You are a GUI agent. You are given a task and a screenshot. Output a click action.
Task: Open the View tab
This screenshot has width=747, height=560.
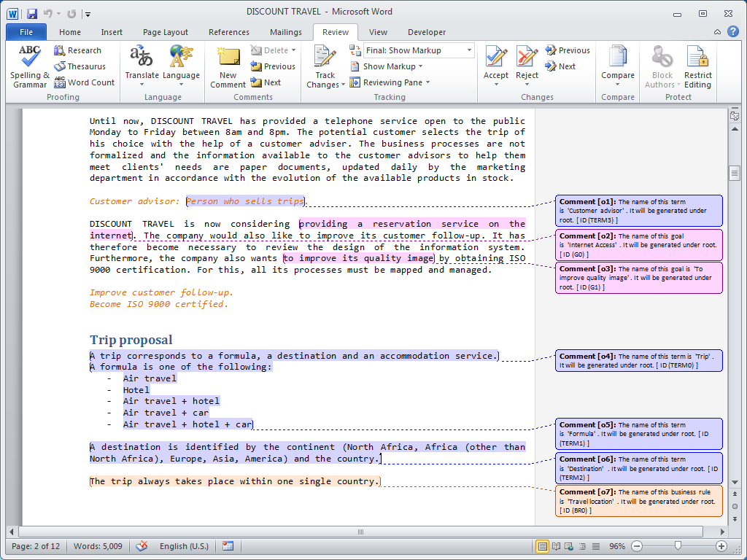pyautogui.click(x=378, y=32)
